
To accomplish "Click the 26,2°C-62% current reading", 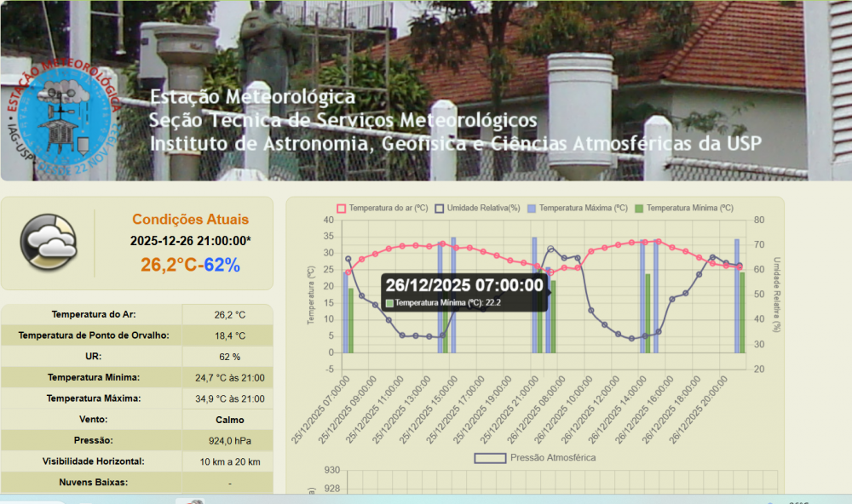I will pos(190,265).
